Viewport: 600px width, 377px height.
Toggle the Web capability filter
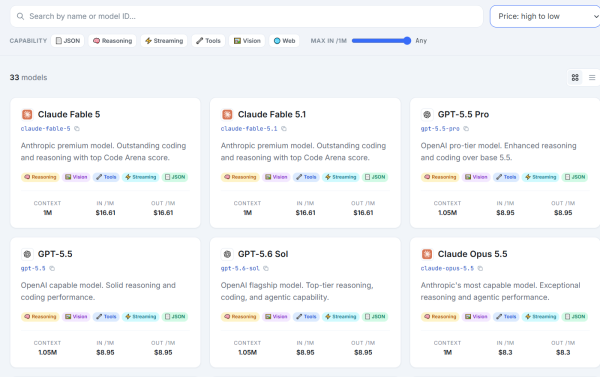click(x=284, y=41)
